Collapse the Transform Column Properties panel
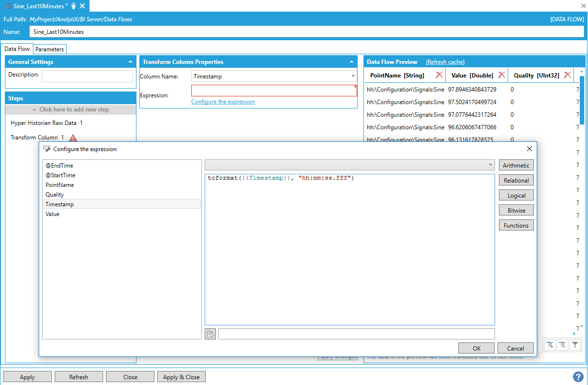Image resolution: width=588 pixels, height=385 pixels. [x=351, y=62]
